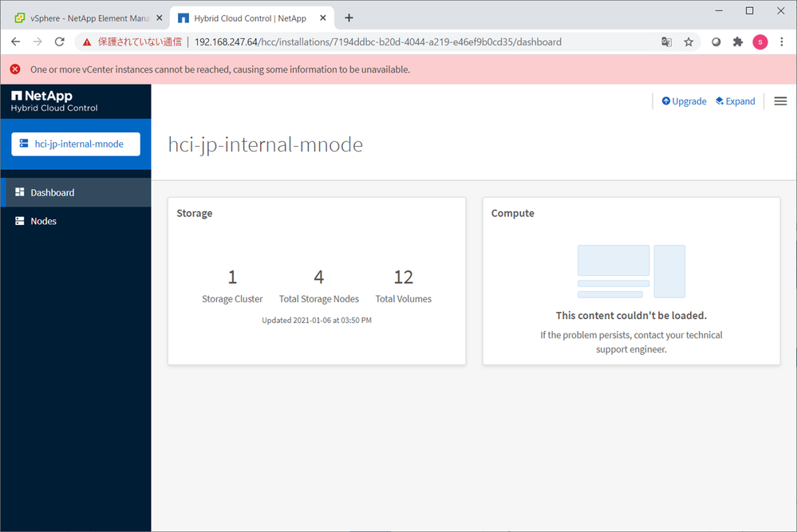This screenshot has width=797, height=532.
Task: Open Nodes in the sidebar
Action: [x=76, y=221]
